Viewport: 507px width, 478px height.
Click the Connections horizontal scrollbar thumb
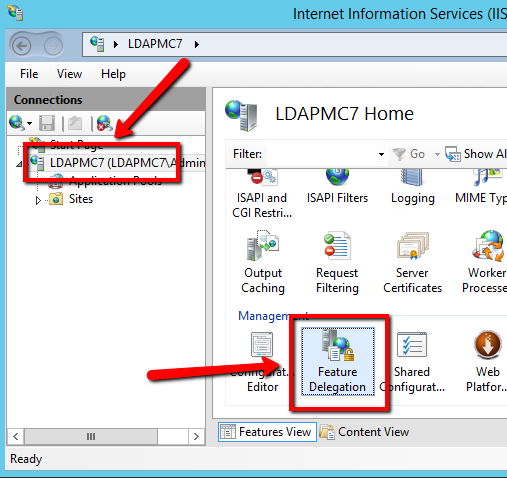point(91,436)
